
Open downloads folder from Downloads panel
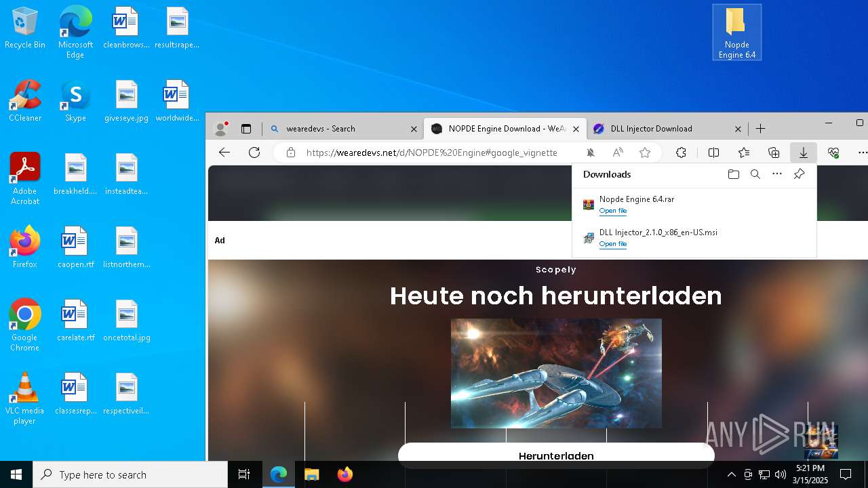pos(733,174)
